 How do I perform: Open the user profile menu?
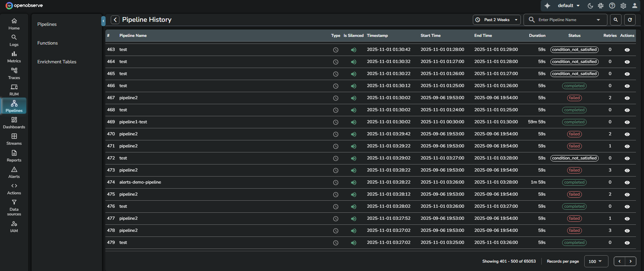[635, 6]
